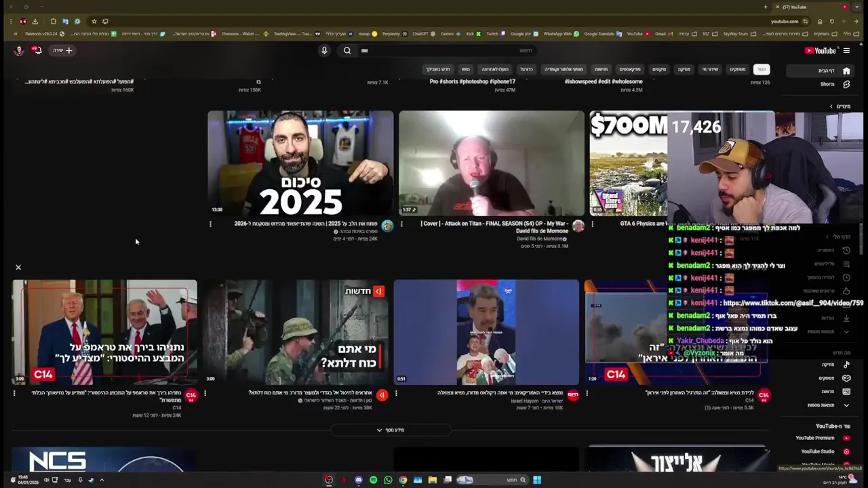Open the Israel Hayom Maduro video thumbnail
The height and width of the screenshot is (488, 868).
(x=486, y=332)
